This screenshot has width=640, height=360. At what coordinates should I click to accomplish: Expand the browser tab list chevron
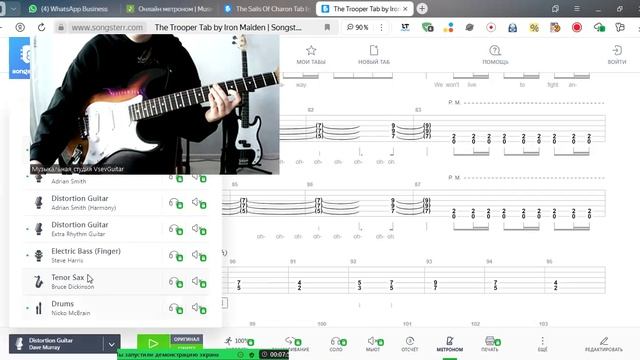point(13,9)
